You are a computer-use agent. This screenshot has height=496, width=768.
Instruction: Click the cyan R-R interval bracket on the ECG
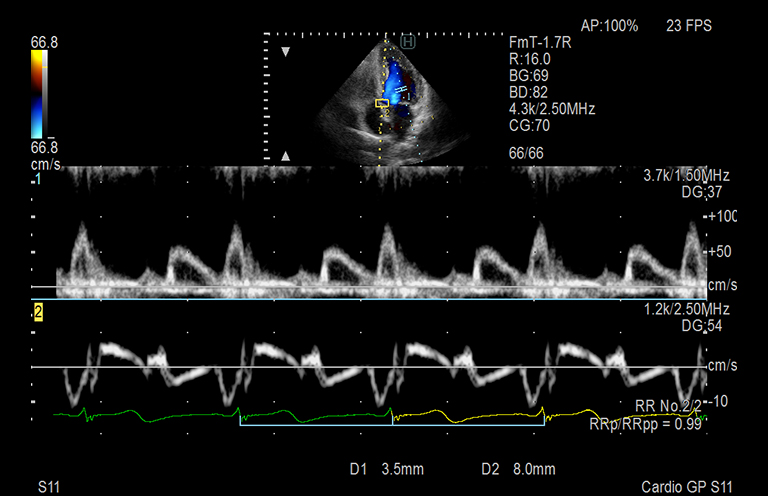coord(315,425)
